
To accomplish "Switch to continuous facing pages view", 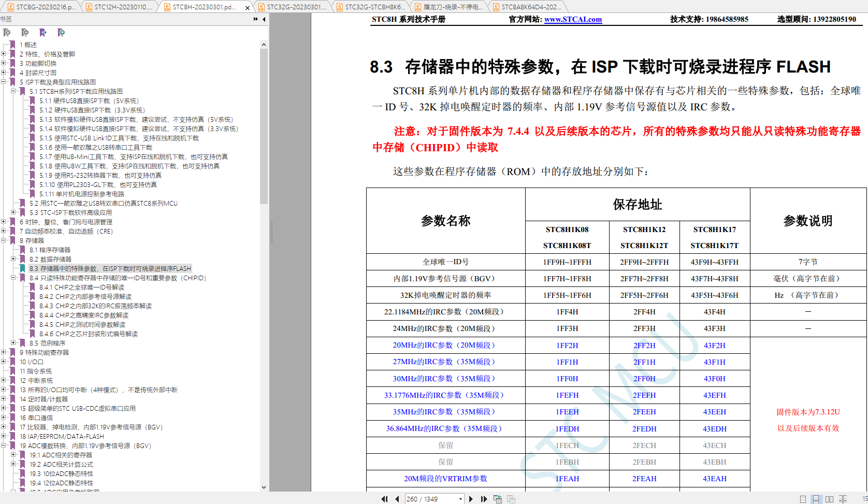I will (843, 499).
